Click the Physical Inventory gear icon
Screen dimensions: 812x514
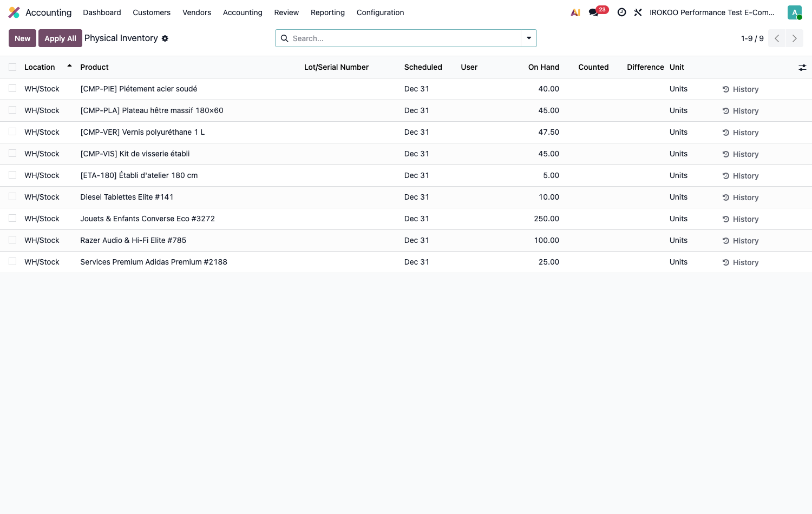tap(165, 38)
